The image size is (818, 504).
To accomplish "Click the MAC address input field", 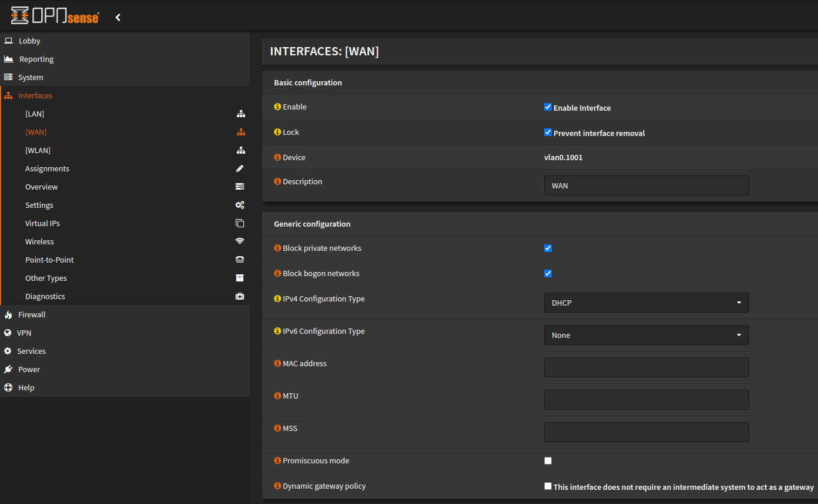I will point(646,367).
